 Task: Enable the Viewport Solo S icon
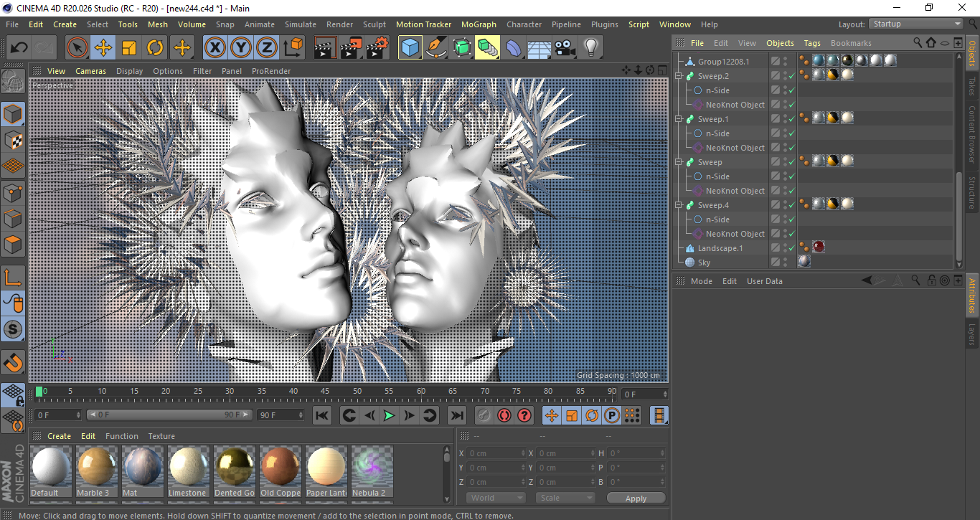pos(13,329)
